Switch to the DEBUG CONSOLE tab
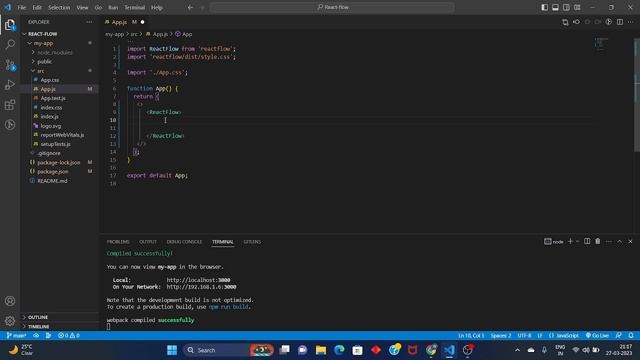The height and width of the screenshot is (360, 640). (x=184, y=242)
